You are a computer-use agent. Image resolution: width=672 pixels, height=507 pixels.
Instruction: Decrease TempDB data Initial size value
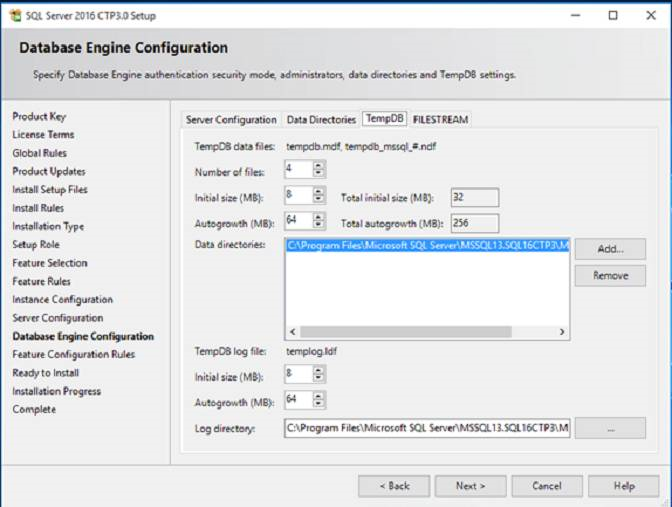(x=319, y=200)
